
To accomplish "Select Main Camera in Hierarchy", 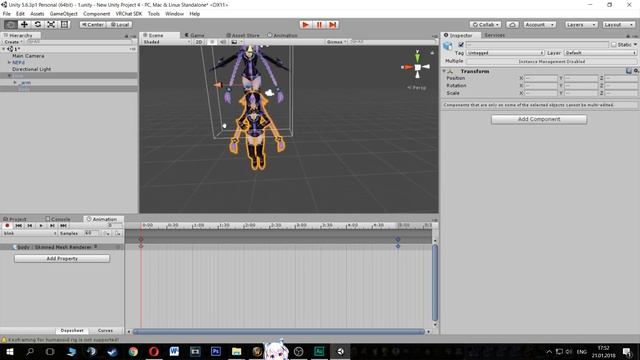I will pyautogui.click(x=28, y=56).
